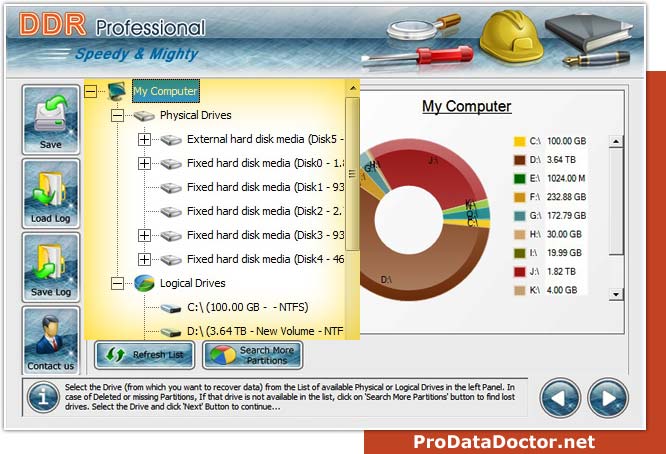Select Fixed hard disk media Disk2 row
The width and height of the screenshot is (666, 454).
click(x=264, y=211)
